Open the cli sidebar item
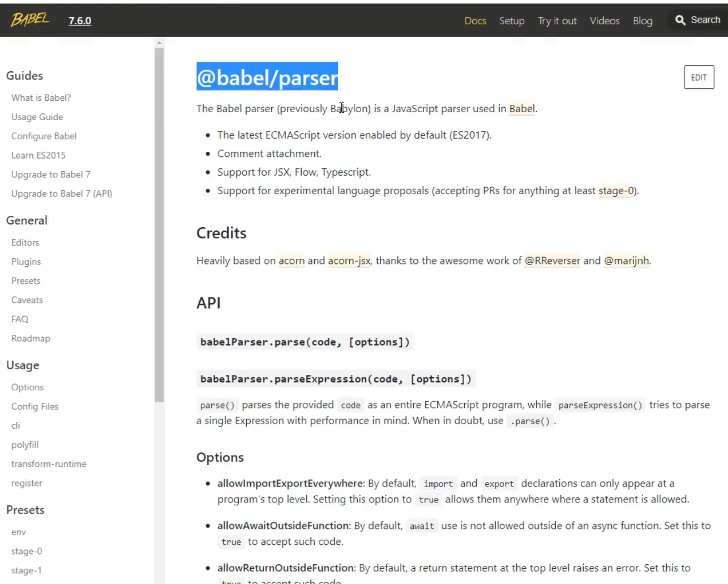This screenshot has width=728, height=584. point(16,426)
